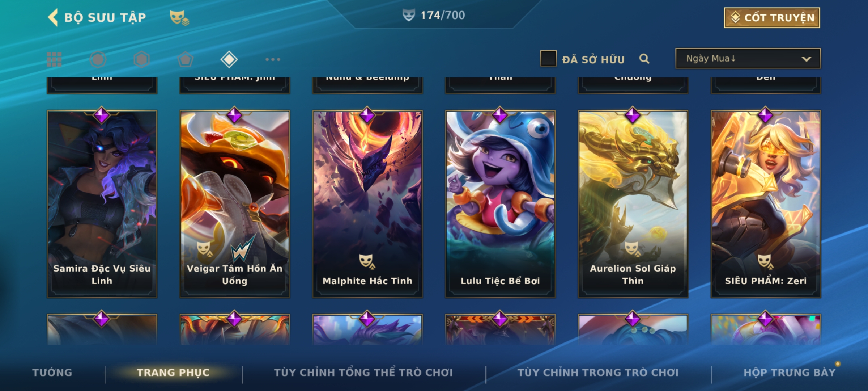868x391 pixels.
Task: Select the pentagon rarity filter icon
Action: (185, 59)
